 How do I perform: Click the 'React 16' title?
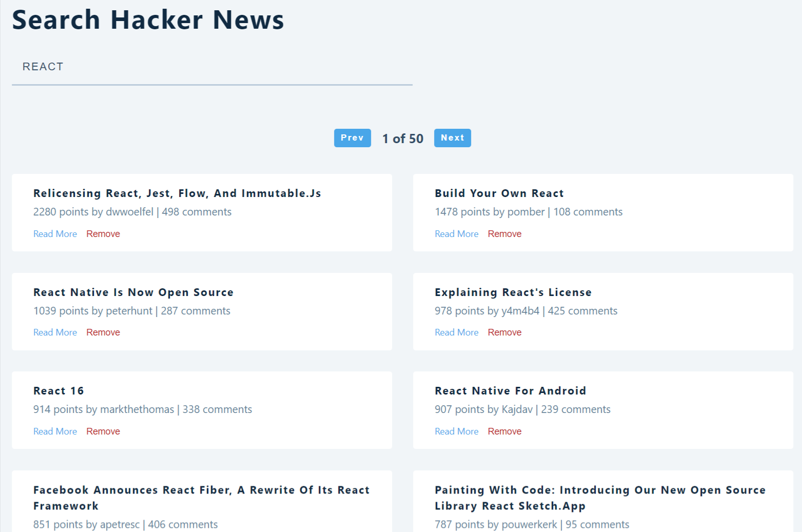coord(58,391)
